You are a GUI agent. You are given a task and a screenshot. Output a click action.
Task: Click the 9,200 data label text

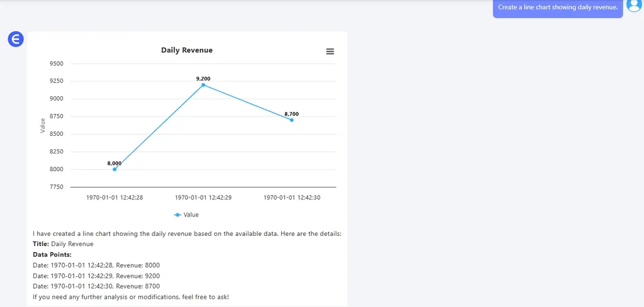[203, 79]
